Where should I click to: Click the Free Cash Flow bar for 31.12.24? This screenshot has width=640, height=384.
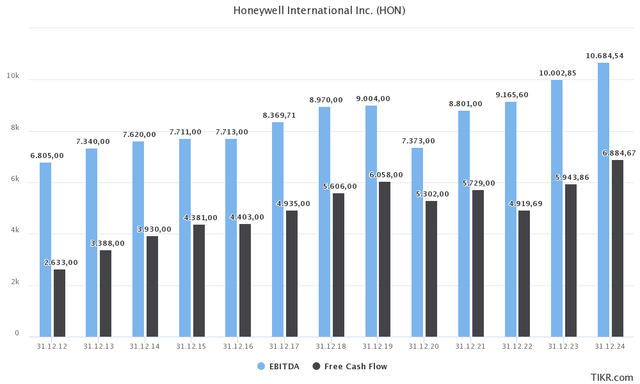618,249
